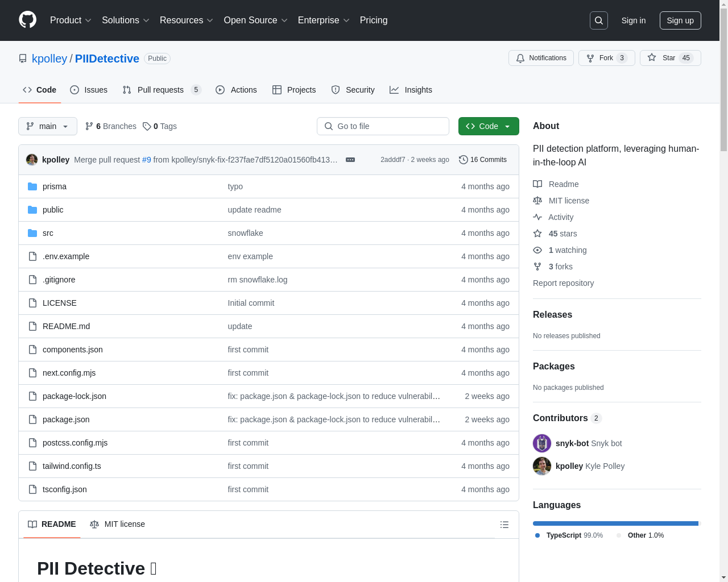Click the components.json file icon
Screen dimensions: 728x582
32,350
